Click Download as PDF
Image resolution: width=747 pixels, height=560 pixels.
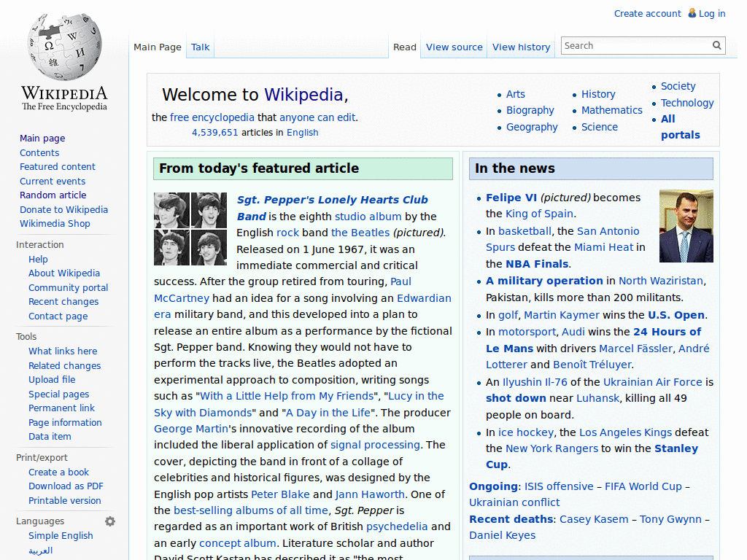66,486
